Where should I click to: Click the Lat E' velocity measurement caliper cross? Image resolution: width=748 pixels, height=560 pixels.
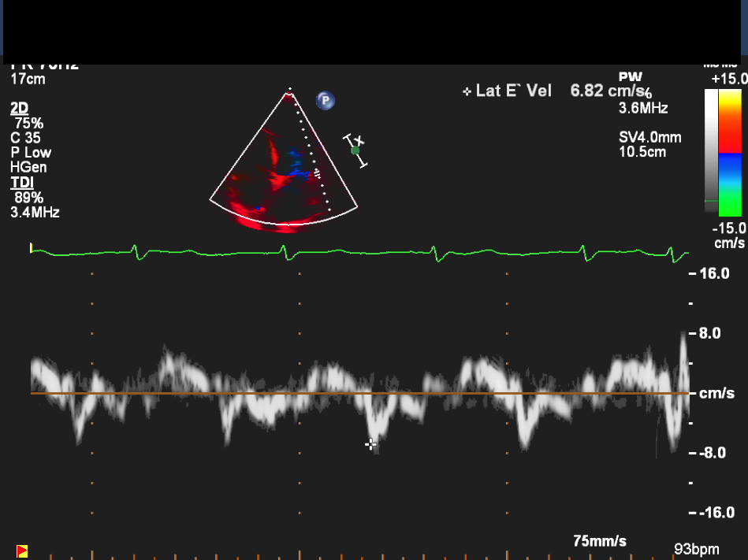[370, 445]
